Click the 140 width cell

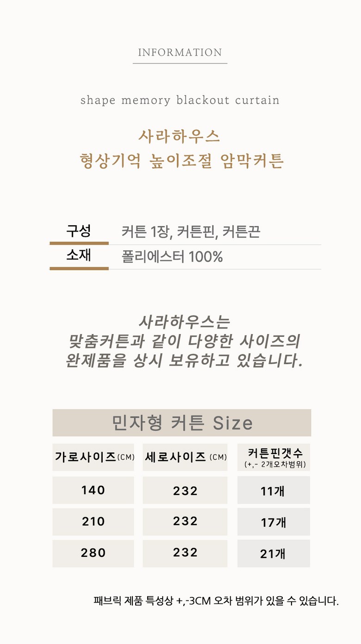coord(93,490)
